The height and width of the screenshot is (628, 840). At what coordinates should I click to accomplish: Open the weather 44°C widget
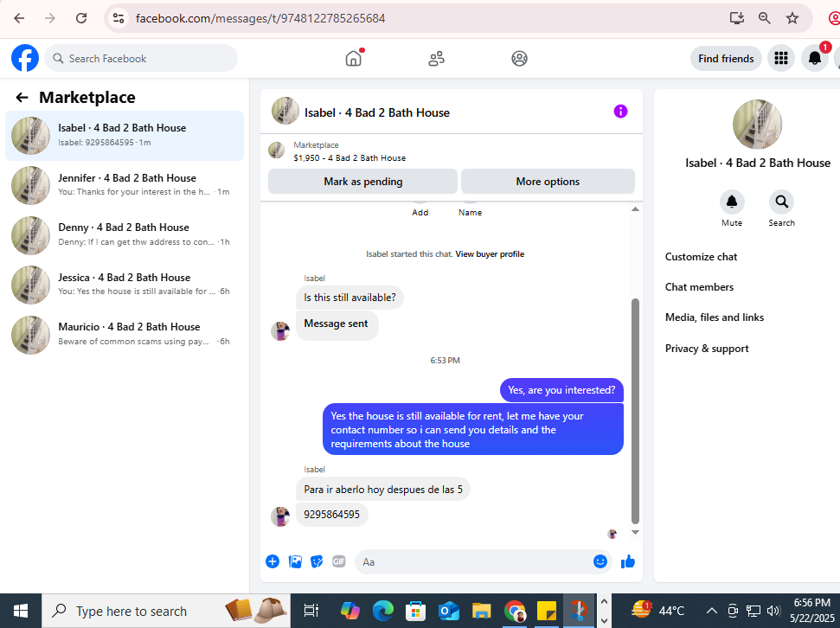pyautogui.click(x=657, y=611)
